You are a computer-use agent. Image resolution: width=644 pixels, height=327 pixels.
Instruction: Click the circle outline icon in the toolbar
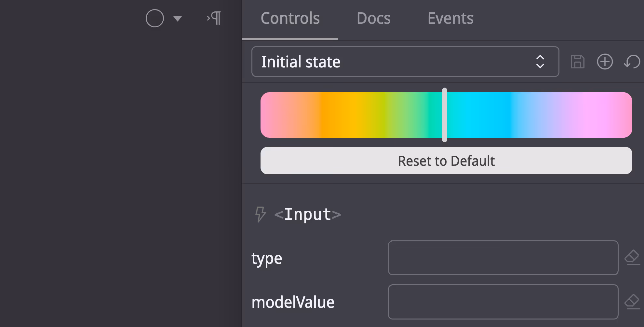pyautogui.click(x=154, y=18)
